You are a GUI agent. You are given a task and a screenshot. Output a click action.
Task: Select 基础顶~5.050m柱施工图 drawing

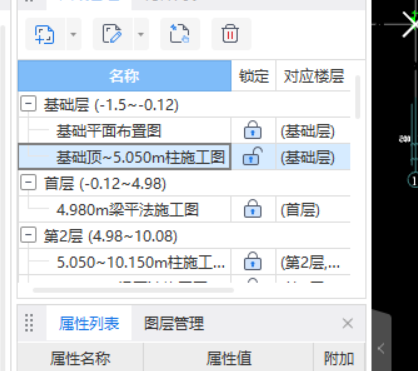pos(140,157)
